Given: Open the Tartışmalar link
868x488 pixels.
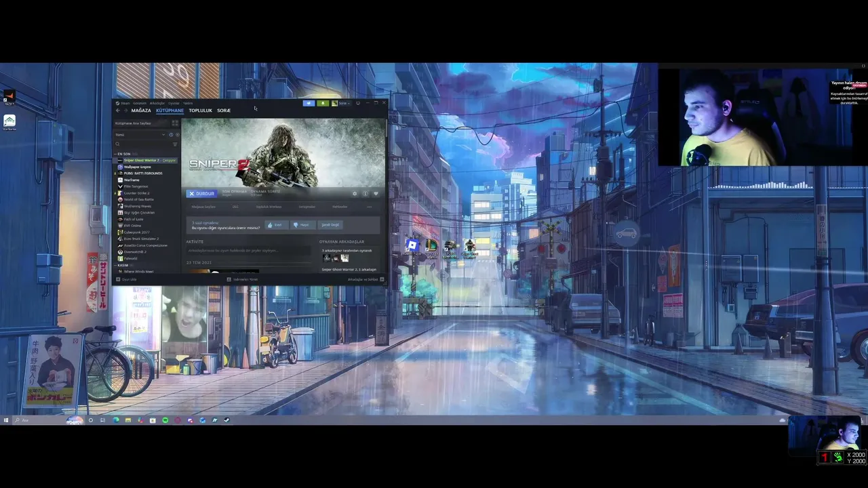Looking at the screenshot, I should (307, 207).
